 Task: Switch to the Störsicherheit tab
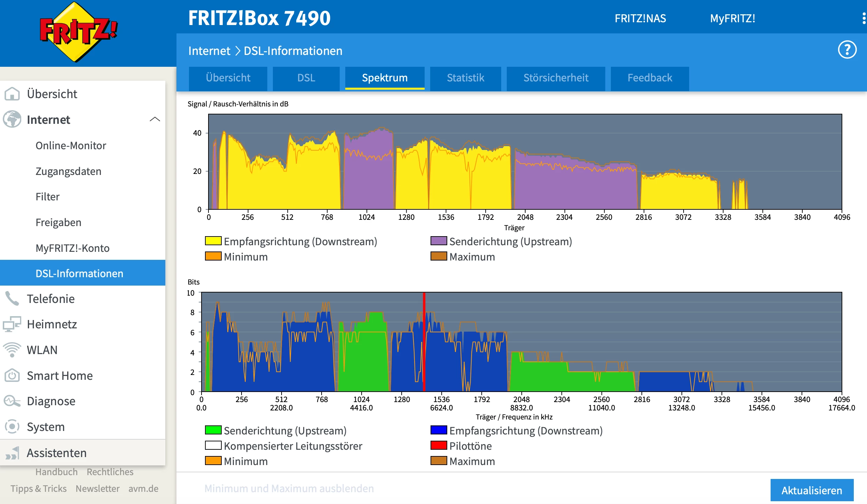point(556,78)
